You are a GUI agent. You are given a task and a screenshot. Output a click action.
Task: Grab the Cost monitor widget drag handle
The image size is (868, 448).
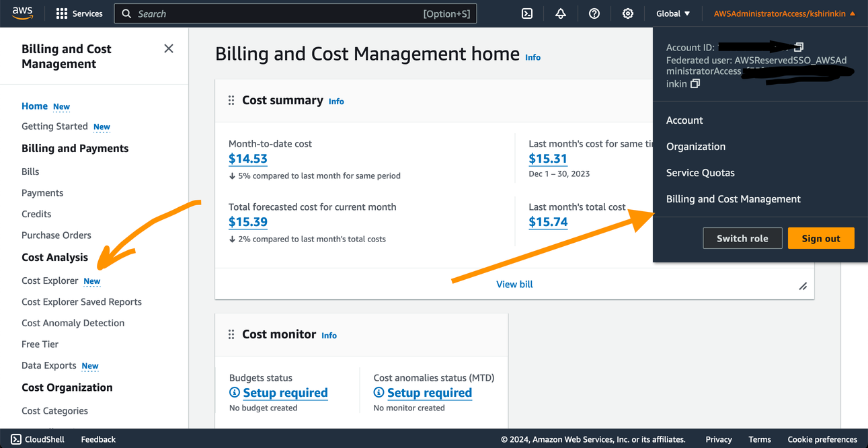pos(231,334)
